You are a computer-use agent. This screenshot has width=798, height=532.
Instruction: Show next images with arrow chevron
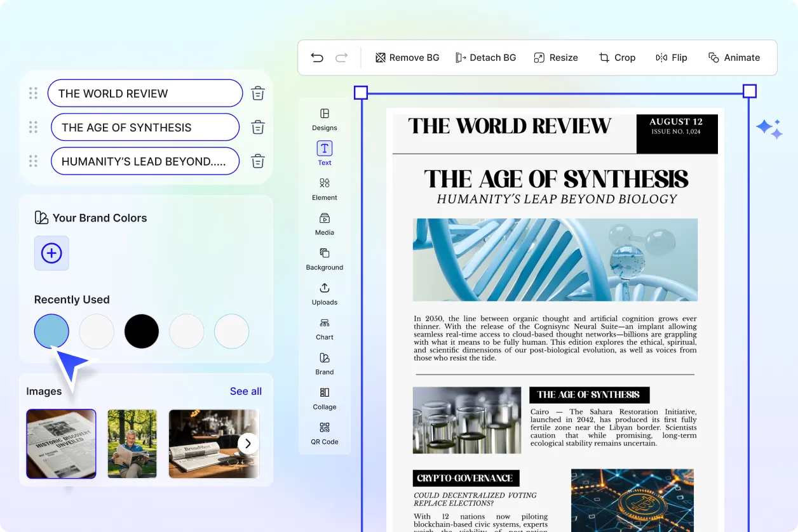248,443
